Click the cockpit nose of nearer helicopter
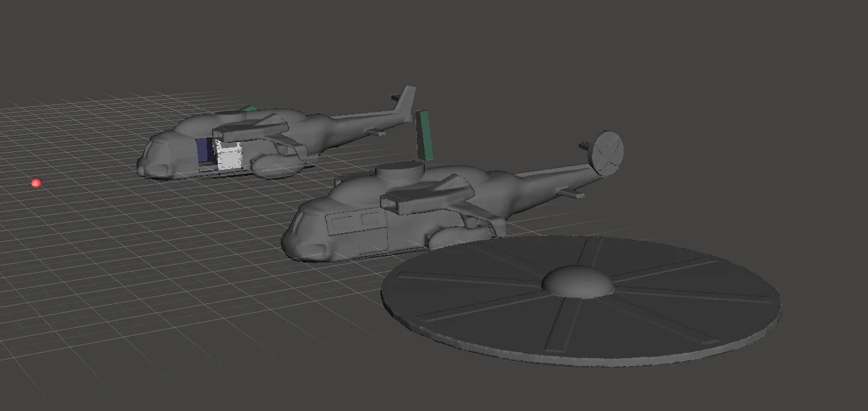The height and width of the screenshot is (411, 868). coord(305,235)
